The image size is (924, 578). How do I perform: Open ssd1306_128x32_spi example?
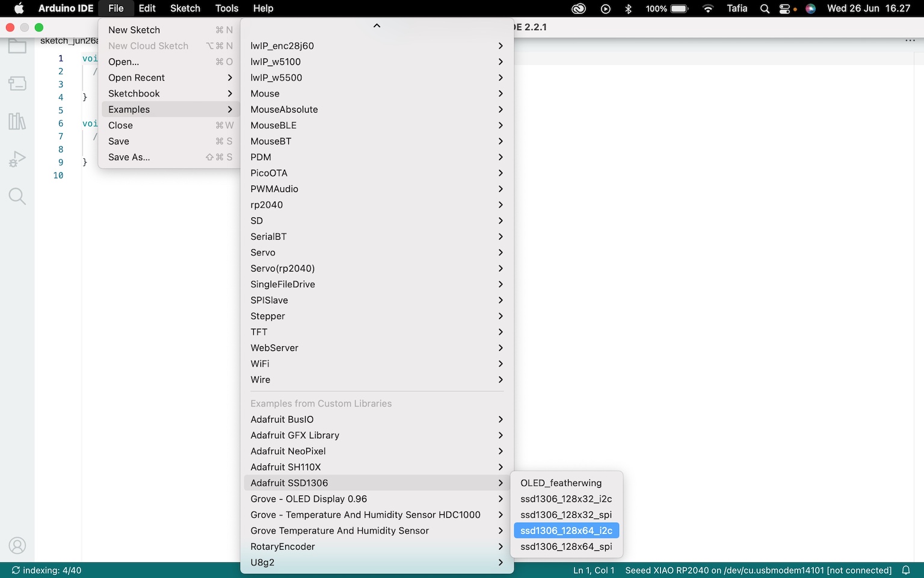click(x=566, y=515)
